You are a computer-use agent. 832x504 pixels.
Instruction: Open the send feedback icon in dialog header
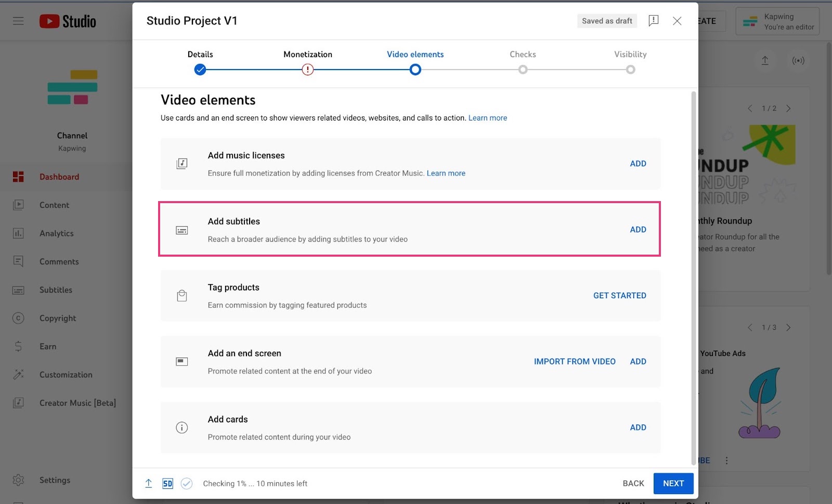click(654, 21)
